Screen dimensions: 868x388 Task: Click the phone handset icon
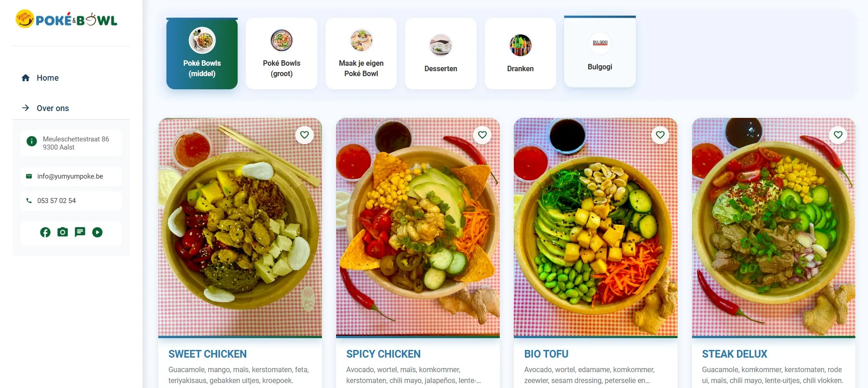click(29, 201)
